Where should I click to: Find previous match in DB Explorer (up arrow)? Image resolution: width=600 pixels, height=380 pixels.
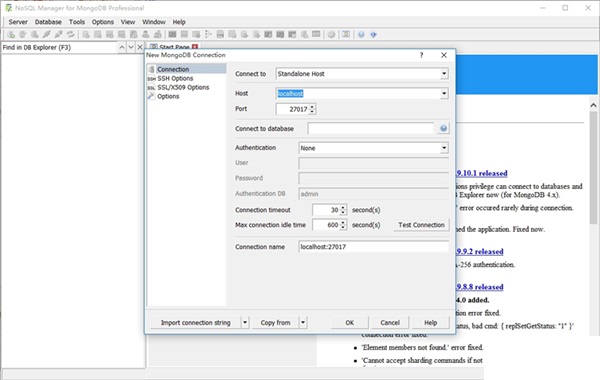122,47
